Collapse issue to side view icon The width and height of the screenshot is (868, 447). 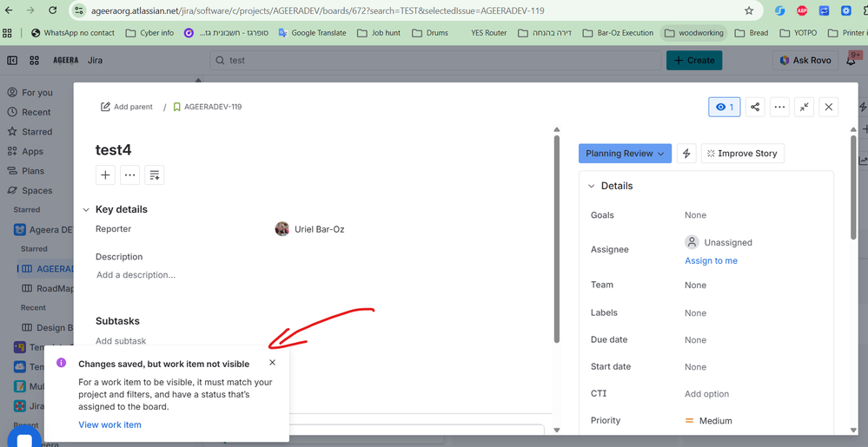804,108
